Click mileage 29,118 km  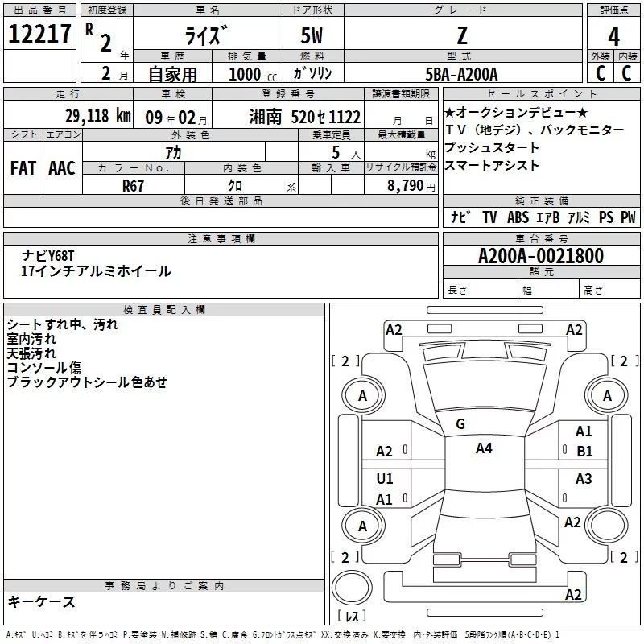point(97,116)
